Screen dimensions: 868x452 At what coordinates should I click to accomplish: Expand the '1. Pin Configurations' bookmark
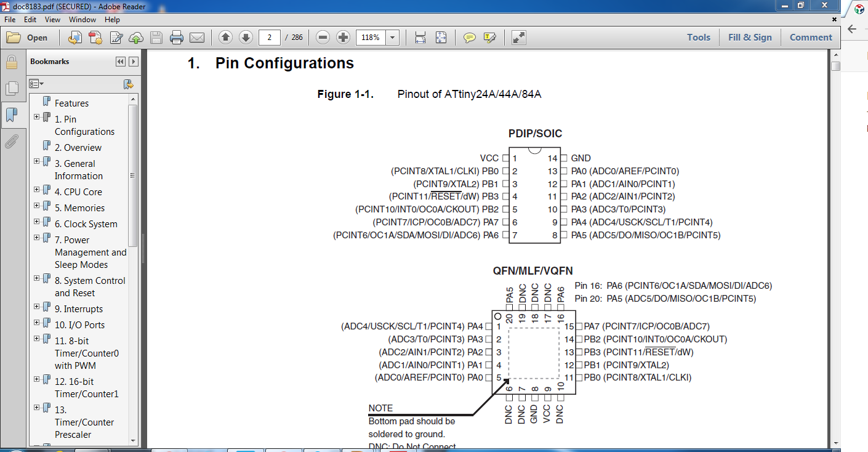pos(37,117)
